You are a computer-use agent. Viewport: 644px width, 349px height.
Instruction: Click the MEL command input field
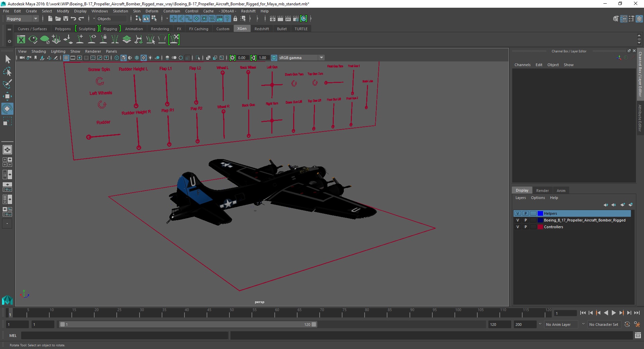tap(124, 335)
